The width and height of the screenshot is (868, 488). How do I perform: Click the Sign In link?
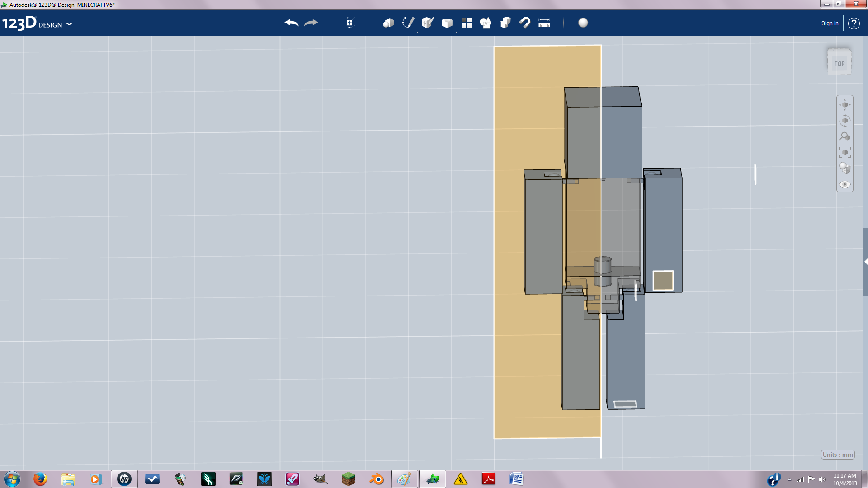(830, 23)
